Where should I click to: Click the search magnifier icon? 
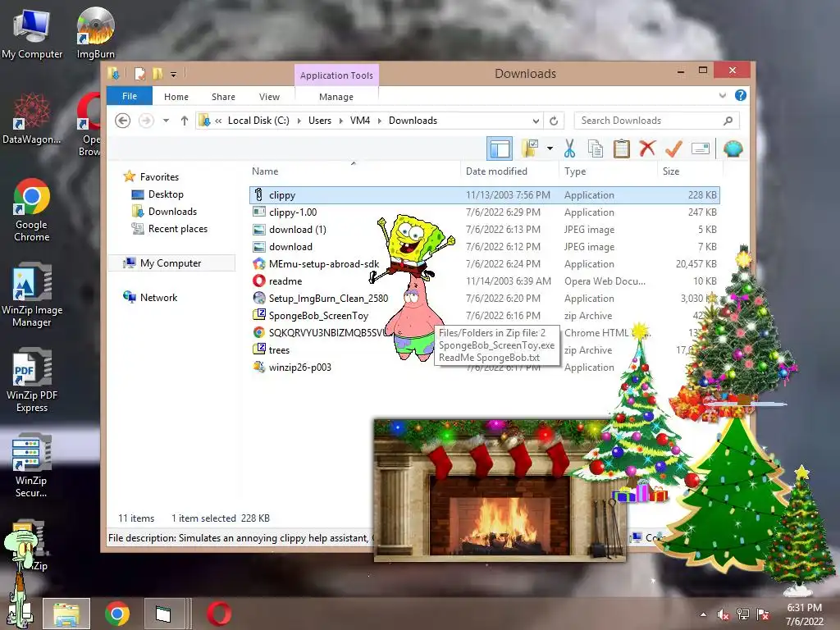[728, 121]
